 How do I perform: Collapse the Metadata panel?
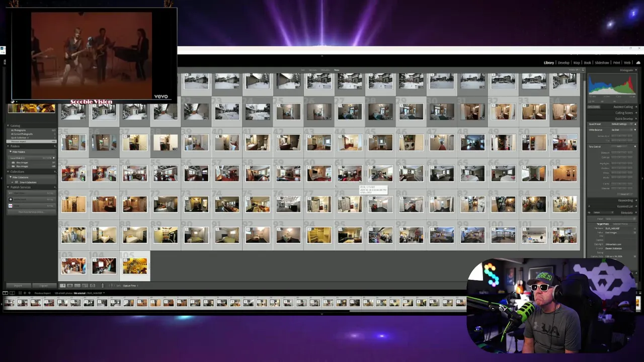point(635,213)
